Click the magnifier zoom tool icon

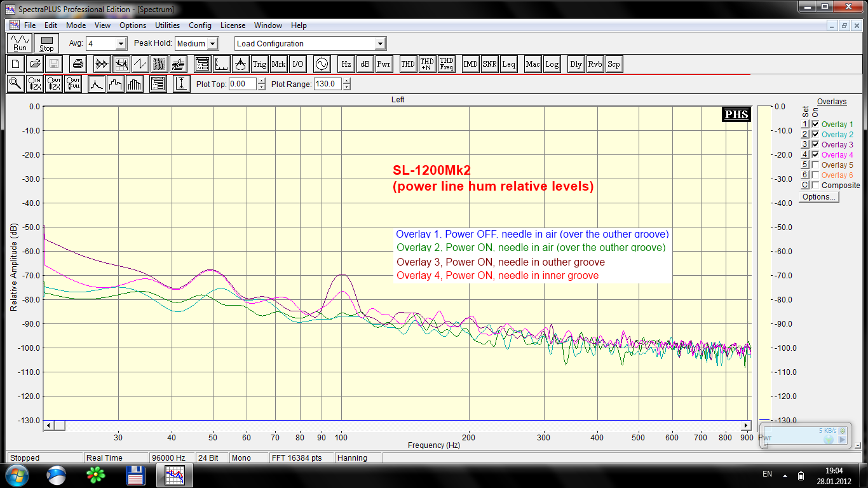16,83
